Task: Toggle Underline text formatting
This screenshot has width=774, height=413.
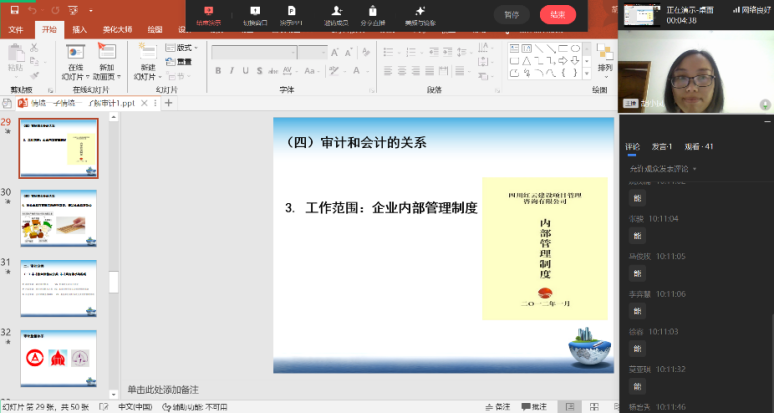Action: pyautogui.click(x=245, y=70)
